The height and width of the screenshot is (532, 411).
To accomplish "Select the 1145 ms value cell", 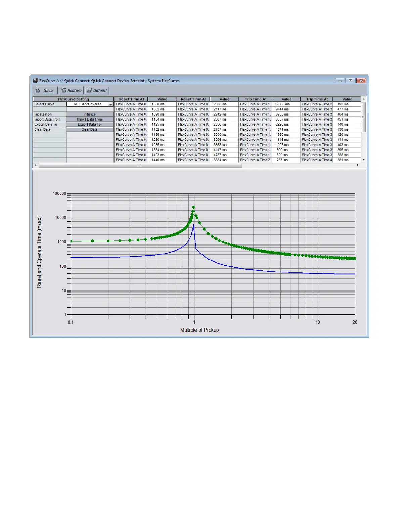I will click(x=286, y=140).
